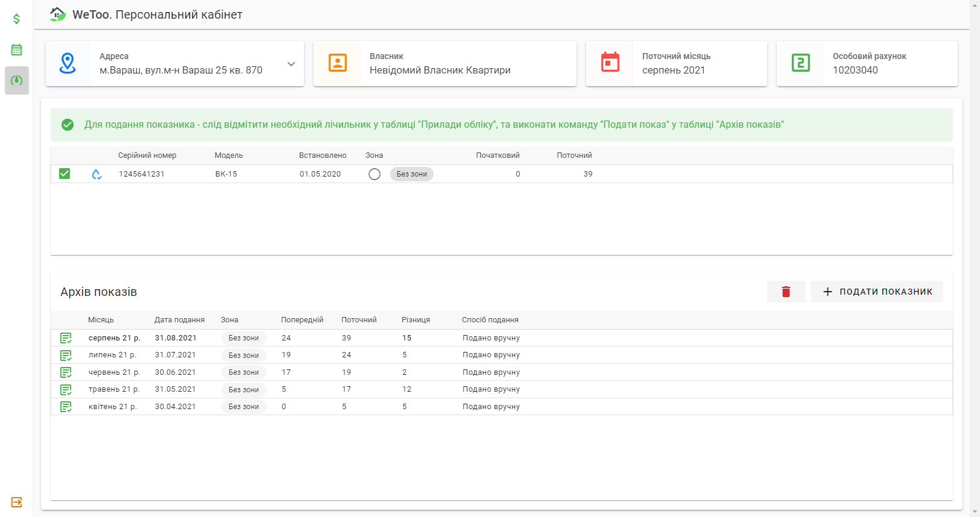Click reading icon for червень 21 р. row
This screenshot has height=517, width=980.
66,372
